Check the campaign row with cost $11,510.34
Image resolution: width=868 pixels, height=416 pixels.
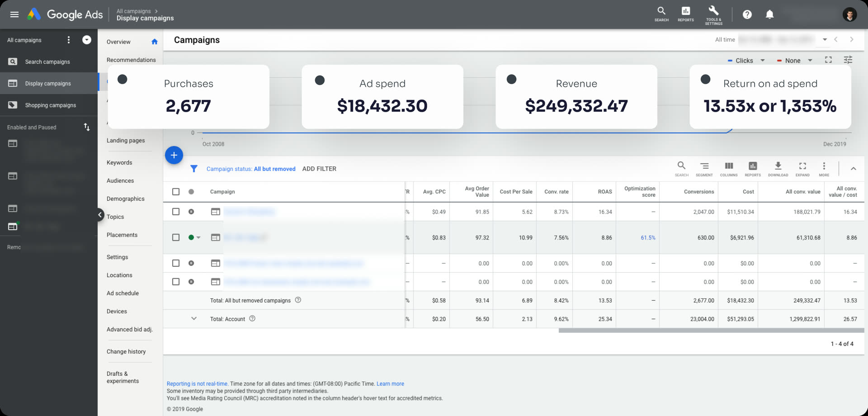point(176,212)
